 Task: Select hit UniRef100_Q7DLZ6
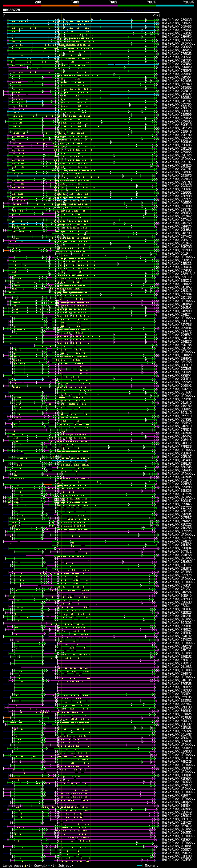tap(177, 108)
